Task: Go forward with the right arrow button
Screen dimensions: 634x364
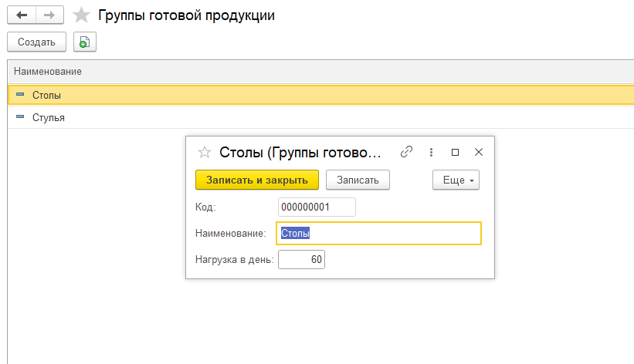Action: point(49,15)
